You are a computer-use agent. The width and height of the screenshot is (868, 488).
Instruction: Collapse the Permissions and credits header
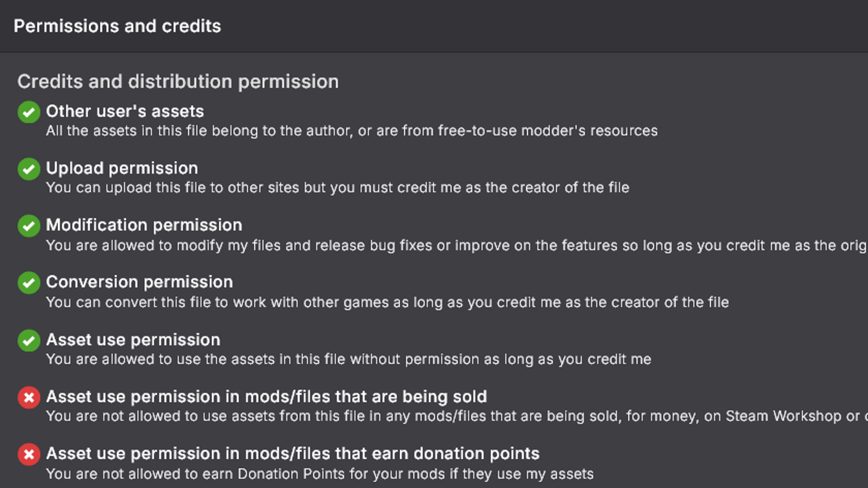point(117,26)
